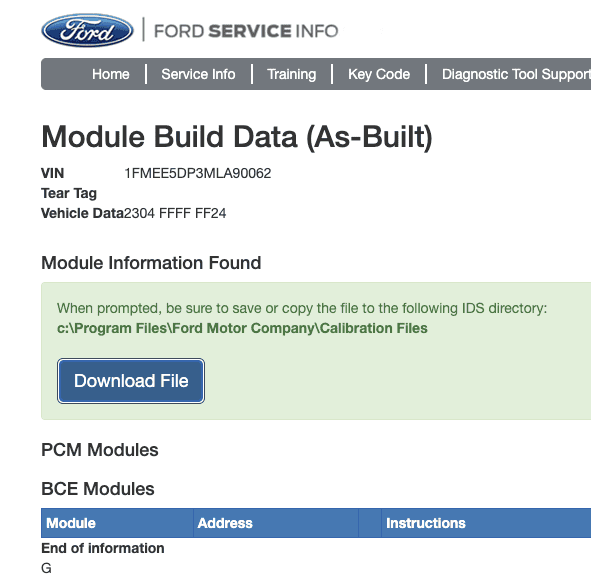591x584 pixels.
Task: Click the Ford Service Info title text
Action: point(246,31)
